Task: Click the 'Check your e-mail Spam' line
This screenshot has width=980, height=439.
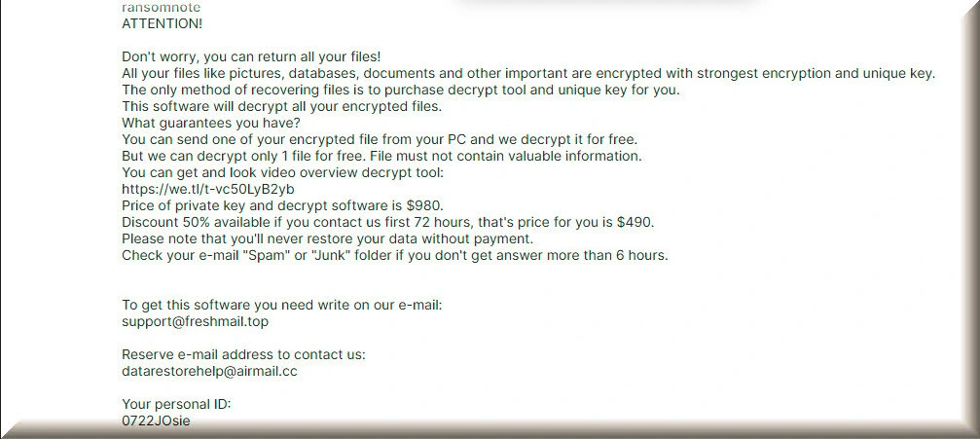Action: 395,255
